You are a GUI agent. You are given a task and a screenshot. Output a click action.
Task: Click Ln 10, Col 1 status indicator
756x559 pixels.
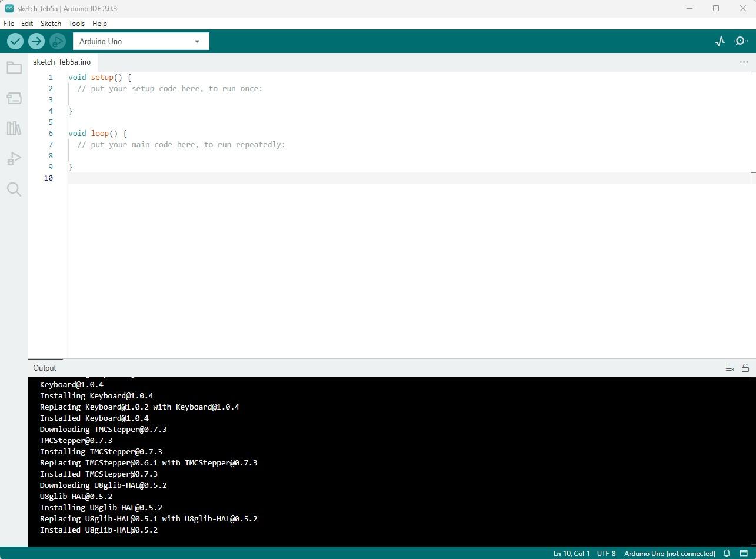571,554
